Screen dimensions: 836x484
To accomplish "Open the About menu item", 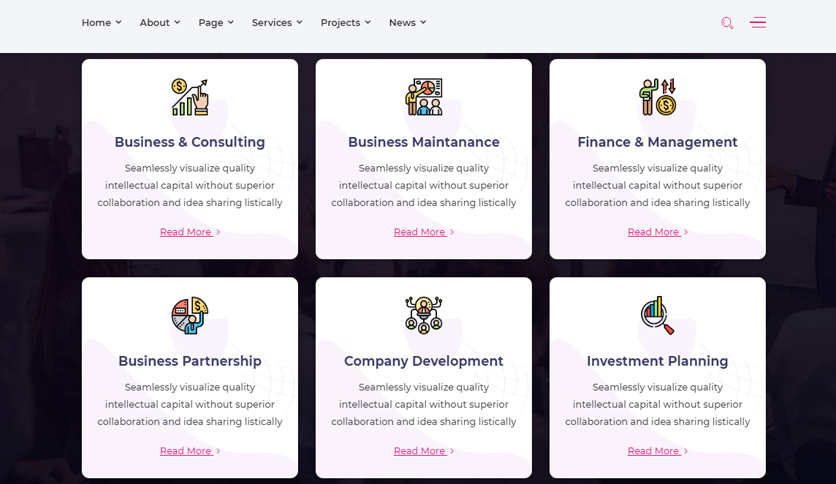I will [160, 22].
